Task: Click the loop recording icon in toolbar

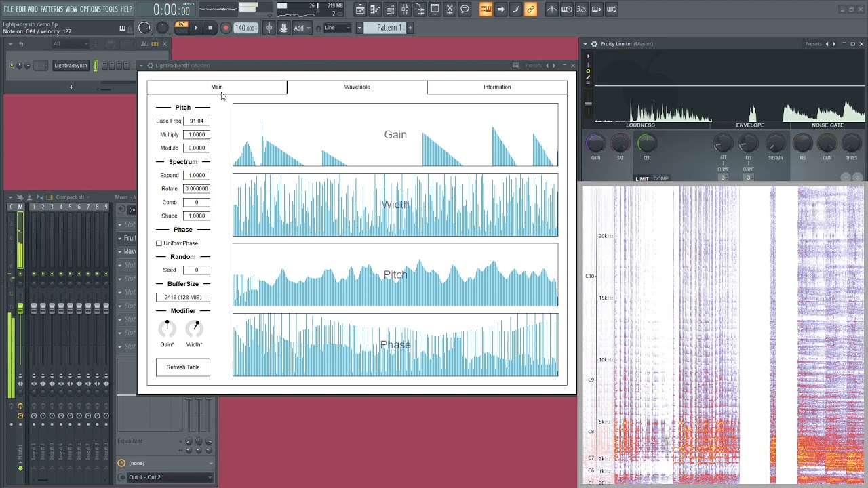Action: 611,9
